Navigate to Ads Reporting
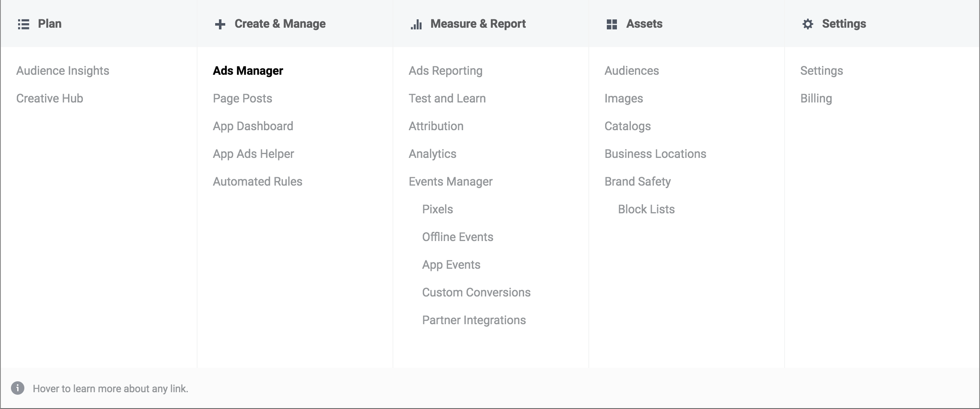The image size is (980, 409). [445, 71]
